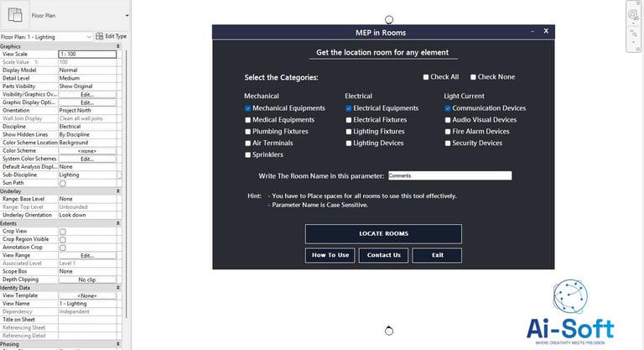Click the View Template <None> button
The height and width of the screenshot is (350, 644).
pos(87,295)
